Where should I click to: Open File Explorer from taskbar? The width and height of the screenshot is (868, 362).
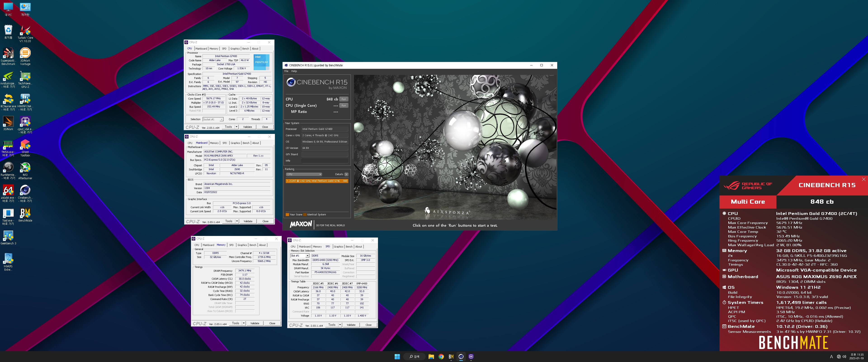tap(431, 357)
